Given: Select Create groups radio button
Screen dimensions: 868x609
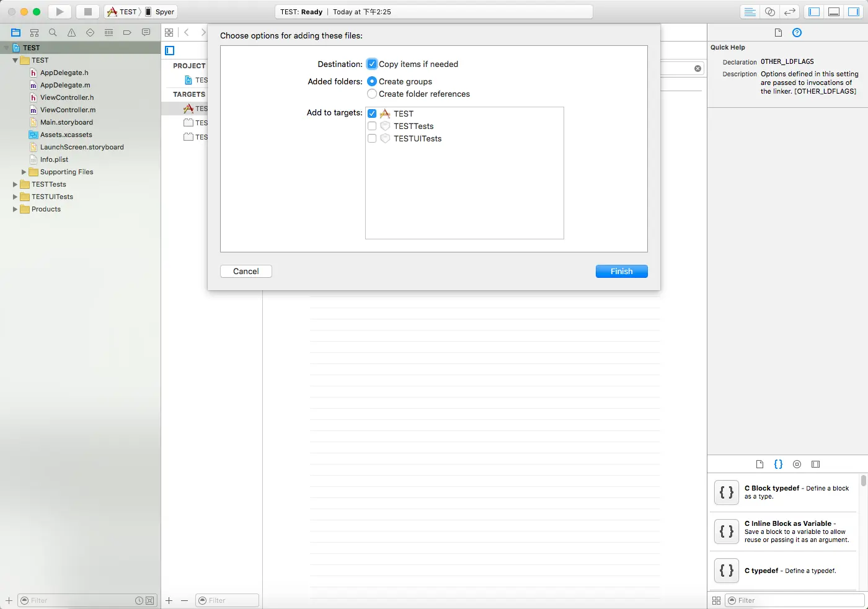Looking at the screenshot, I should click(x=372, y=81).
